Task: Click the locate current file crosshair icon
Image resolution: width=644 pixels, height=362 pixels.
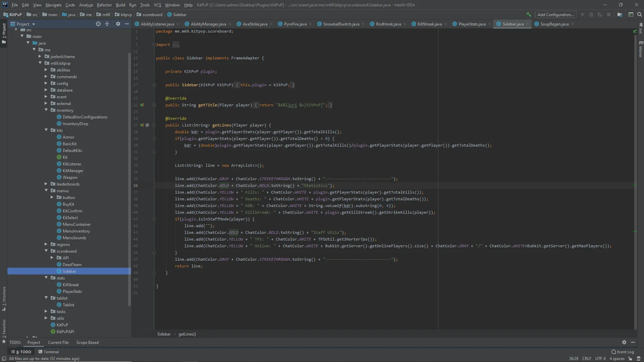Action: [98, 24]
